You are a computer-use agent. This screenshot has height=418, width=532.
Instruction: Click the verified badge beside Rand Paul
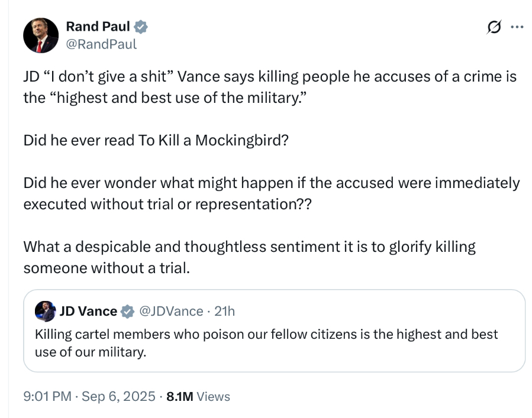click(x=141, y=27)
